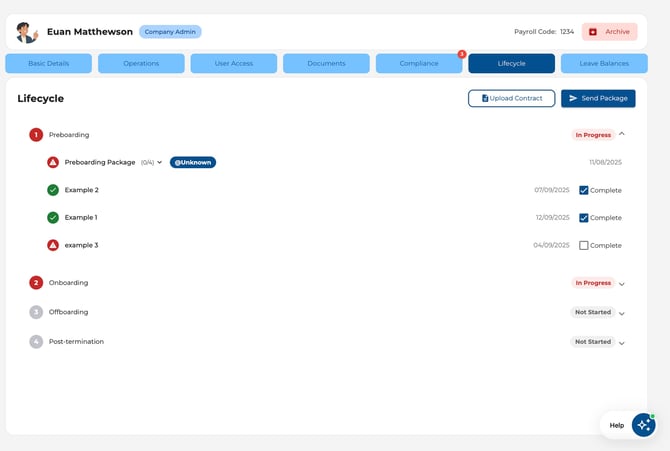The width and height of the screenshot is (670, 451).
Task: Click the Offboarding stage label
Action: 68,312
